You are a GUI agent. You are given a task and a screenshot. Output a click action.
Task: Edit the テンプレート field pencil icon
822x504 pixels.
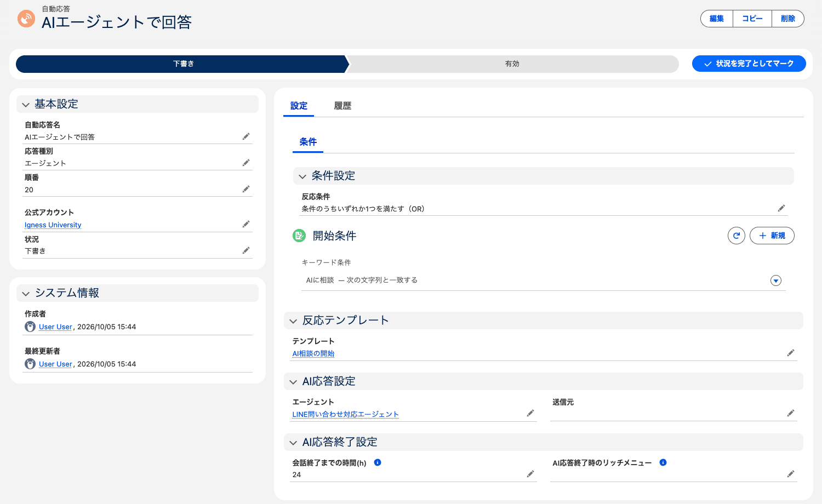click(x=791, y=353)
